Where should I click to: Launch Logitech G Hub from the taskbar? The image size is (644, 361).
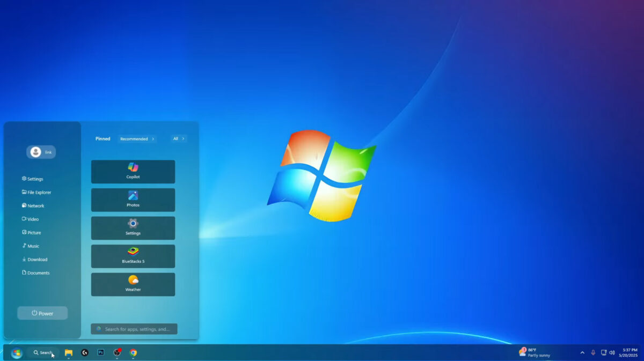click(x=84, y=353)
